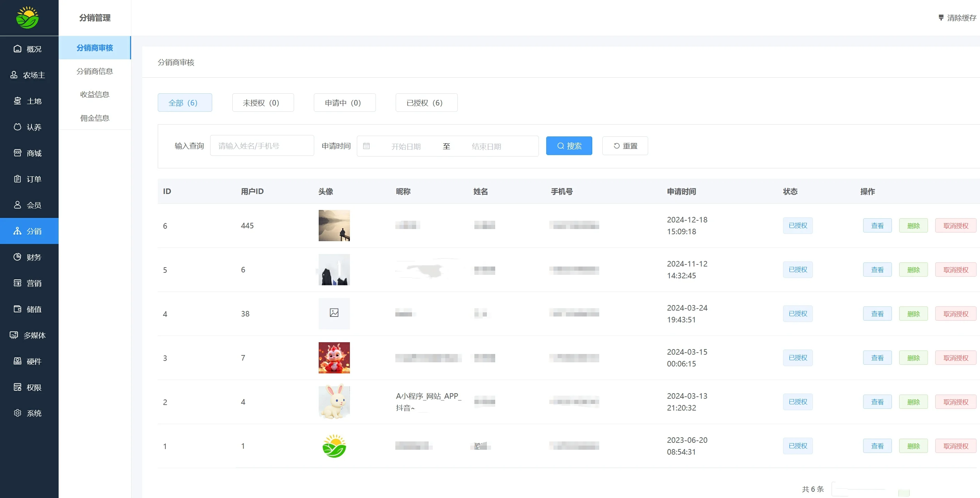
Task: Click the calendar icon in date range
Action: (x=366, y=146)
